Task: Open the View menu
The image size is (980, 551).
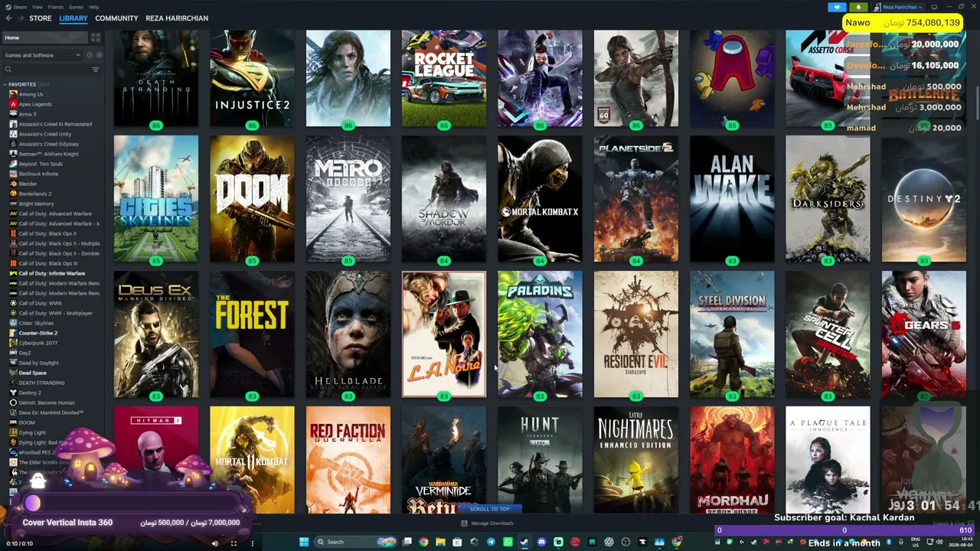Action: point(37,7)
